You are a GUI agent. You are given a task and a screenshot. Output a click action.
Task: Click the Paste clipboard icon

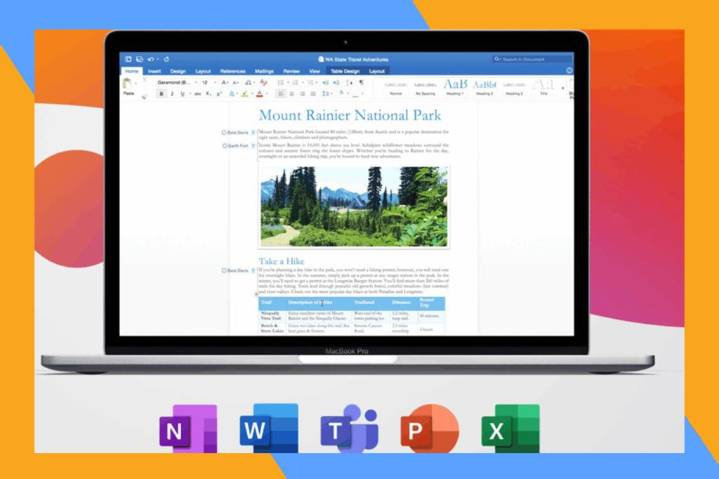point(127,84)
